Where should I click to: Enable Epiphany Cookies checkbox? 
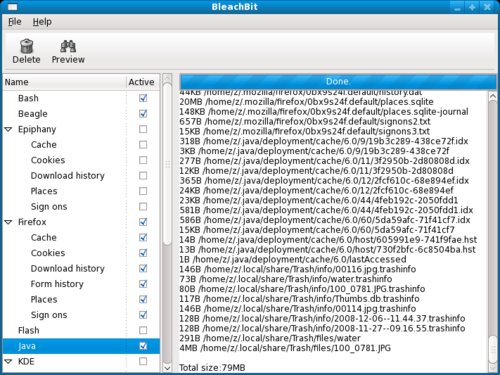coord(143,160)
